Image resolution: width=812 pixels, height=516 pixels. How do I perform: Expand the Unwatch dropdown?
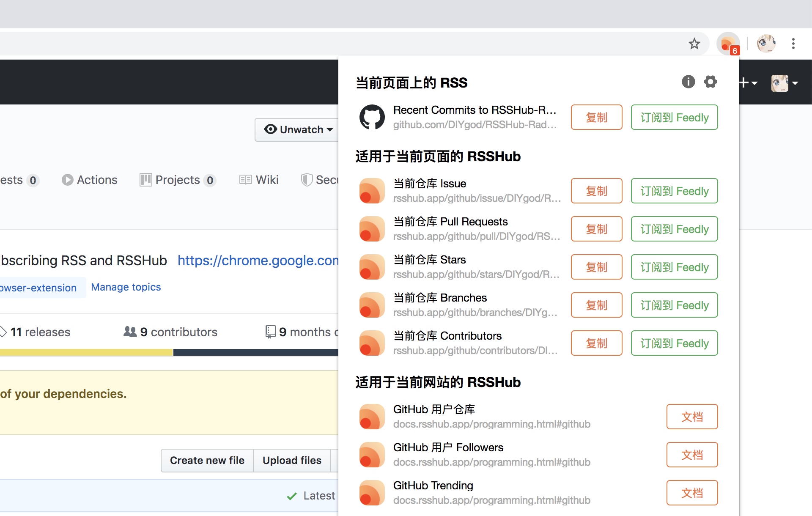pos(298,129)
